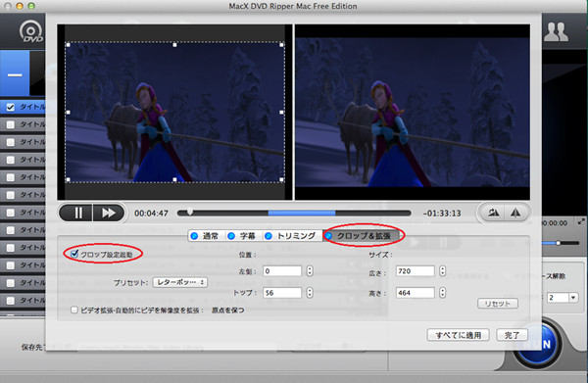
Task: Click bottom-right crop handle on preview
Action: click(281, 180)
